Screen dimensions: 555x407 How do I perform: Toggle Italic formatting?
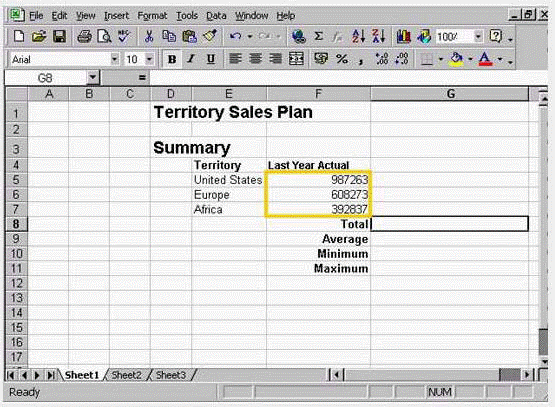(x=191, y=59)
